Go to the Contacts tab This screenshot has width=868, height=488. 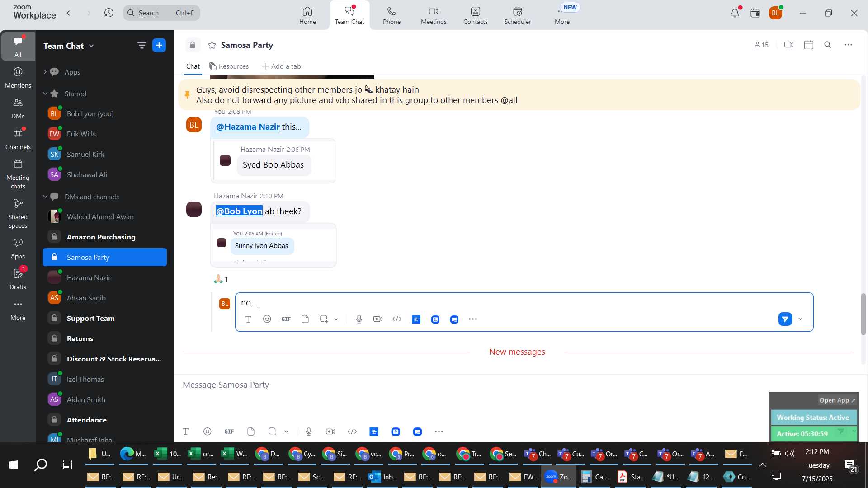[475, 15]
